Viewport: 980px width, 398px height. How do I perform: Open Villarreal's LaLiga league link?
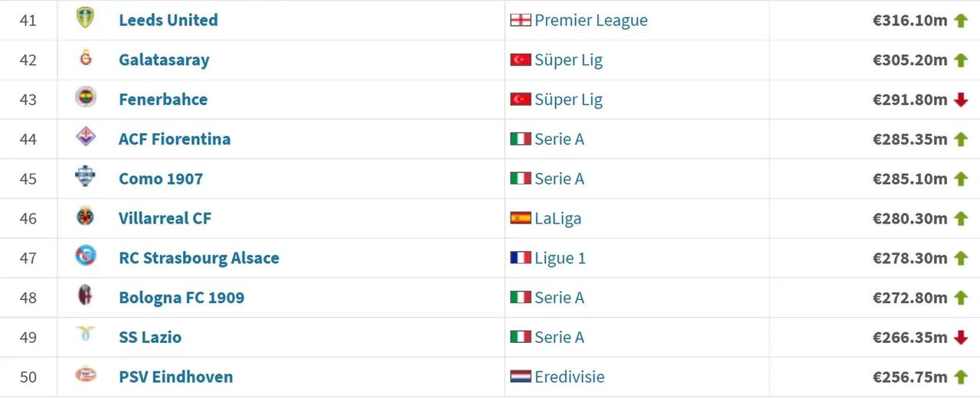click(x=557, y=218)
